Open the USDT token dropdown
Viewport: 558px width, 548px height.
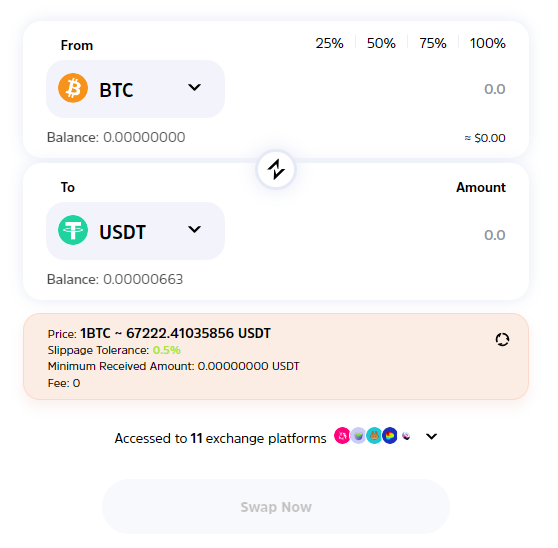click(x=135, y=231)
